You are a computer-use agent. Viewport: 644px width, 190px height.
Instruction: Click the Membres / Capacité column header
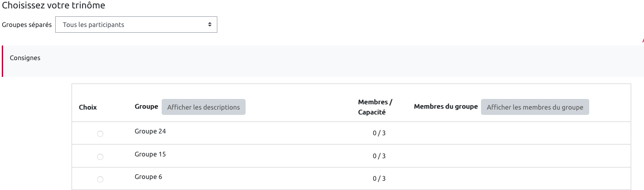pos(375,107)
